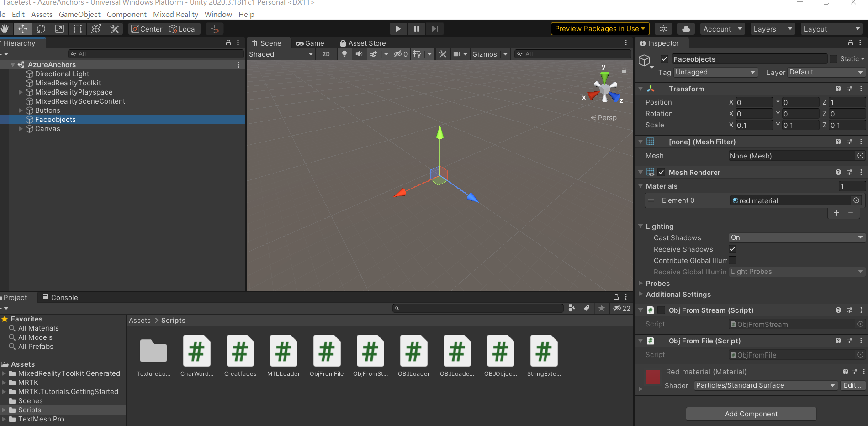The image size is (868, 426).
Task: Disable the Mesh Renderer component checkbox
Action: click(x=661, y=172)
